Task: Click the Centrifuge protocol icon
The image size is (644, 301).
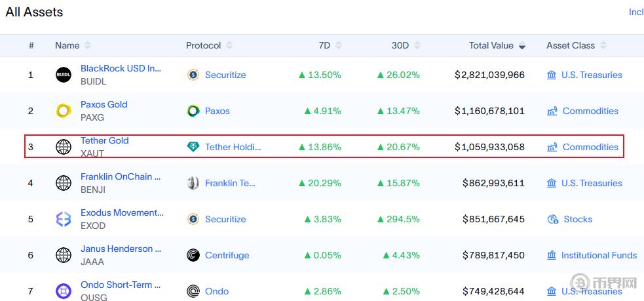Action: point(193,255)
